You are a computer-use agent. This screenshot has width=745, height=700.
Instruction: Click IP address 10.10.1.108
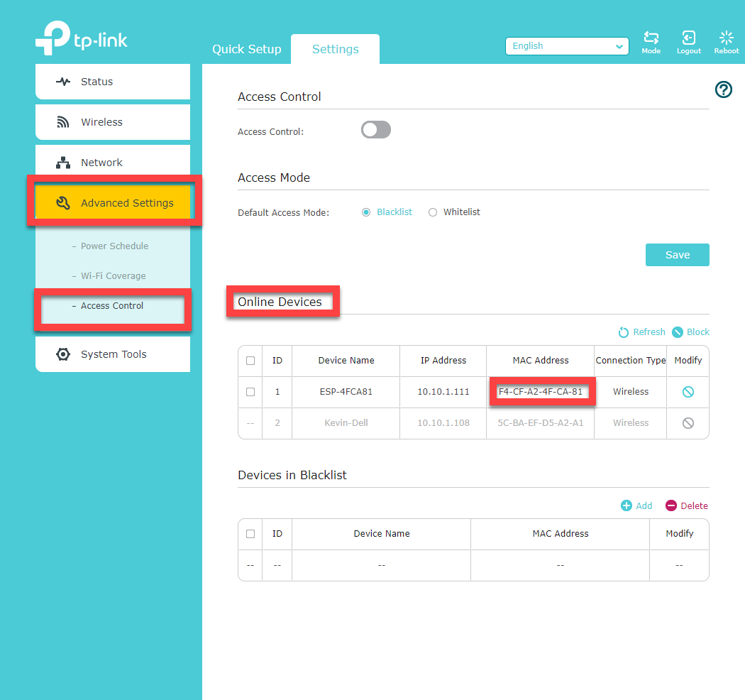pyautogui.click(x=443, y=422)
